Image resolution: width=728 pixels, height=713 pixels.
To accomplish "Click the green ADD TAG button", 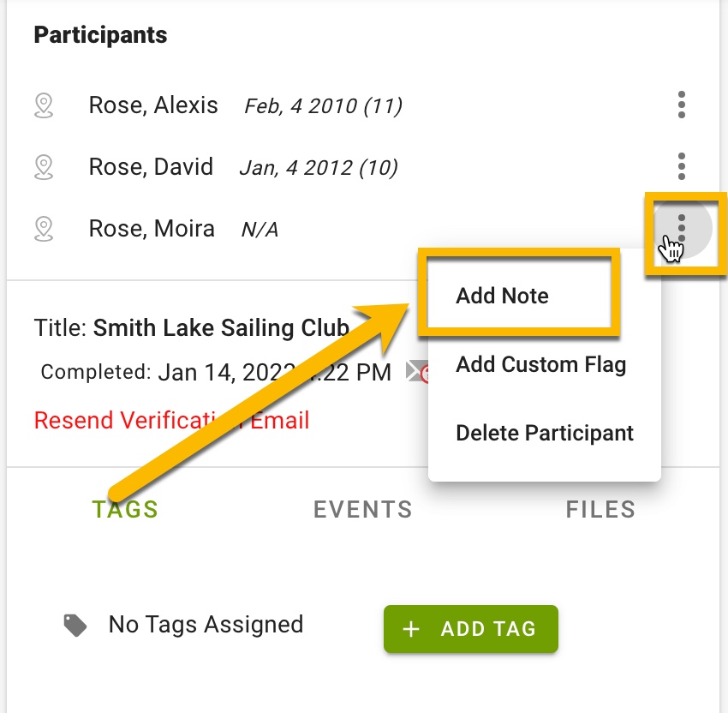I will [471, 629].
